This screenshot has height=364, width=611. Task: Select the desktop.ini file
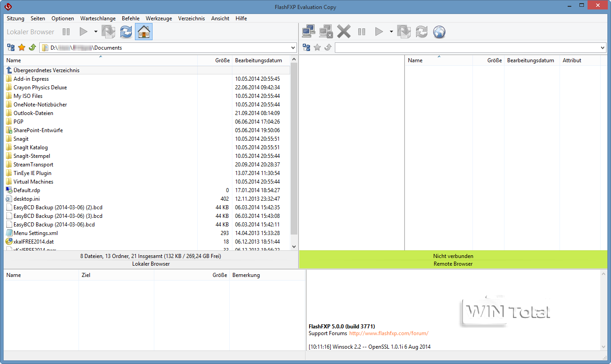coord(147,199)
